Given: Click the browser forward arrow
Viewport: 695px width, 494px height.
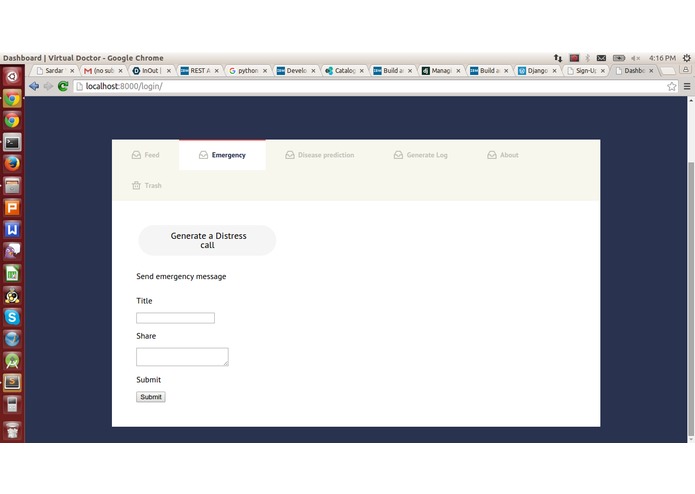Looking at the screenshot, I should 48,86.
